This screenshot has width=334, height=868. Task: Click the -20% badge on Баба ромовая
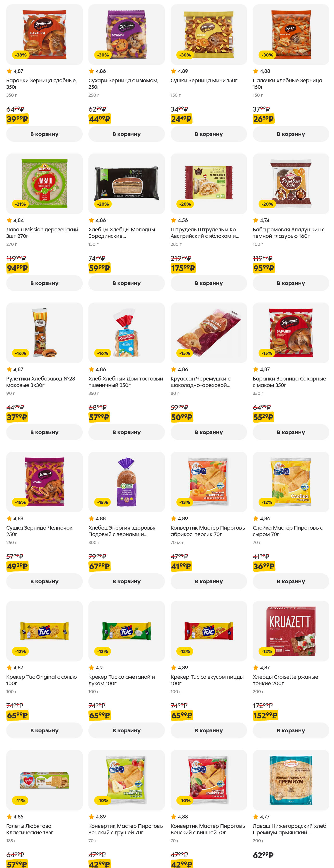pos(267,204)
